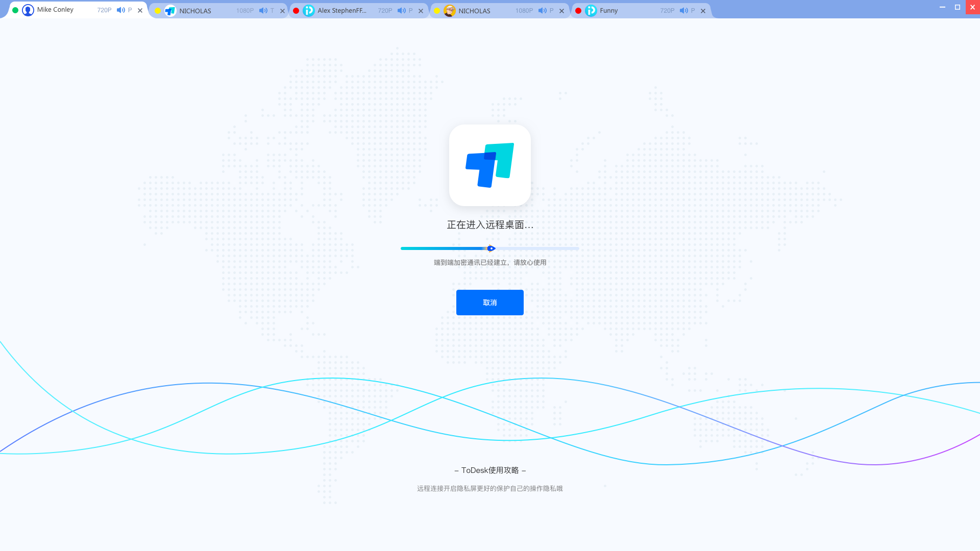This screenshot has width=980, height=551.
Task: Mute audio on the Mike Conley session
Action: pos(121,10)
